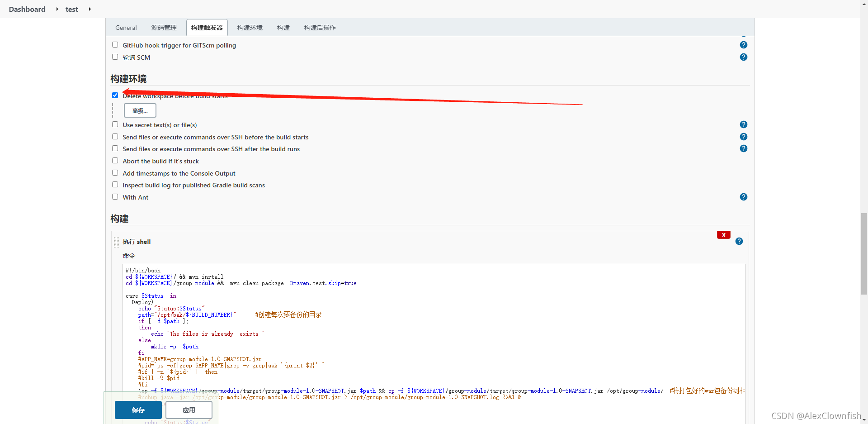The width and height of the screenshot is (868, 424).
Task: Uncheck Delete workspace before build starts
Action: 115,95
